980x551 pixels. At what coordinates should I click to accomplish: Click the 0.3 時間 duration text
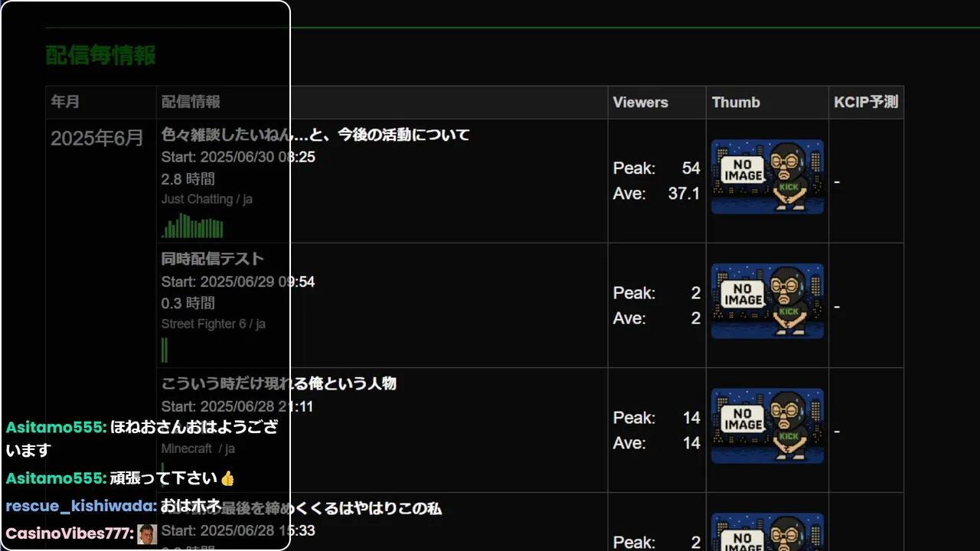coord(188,304)
